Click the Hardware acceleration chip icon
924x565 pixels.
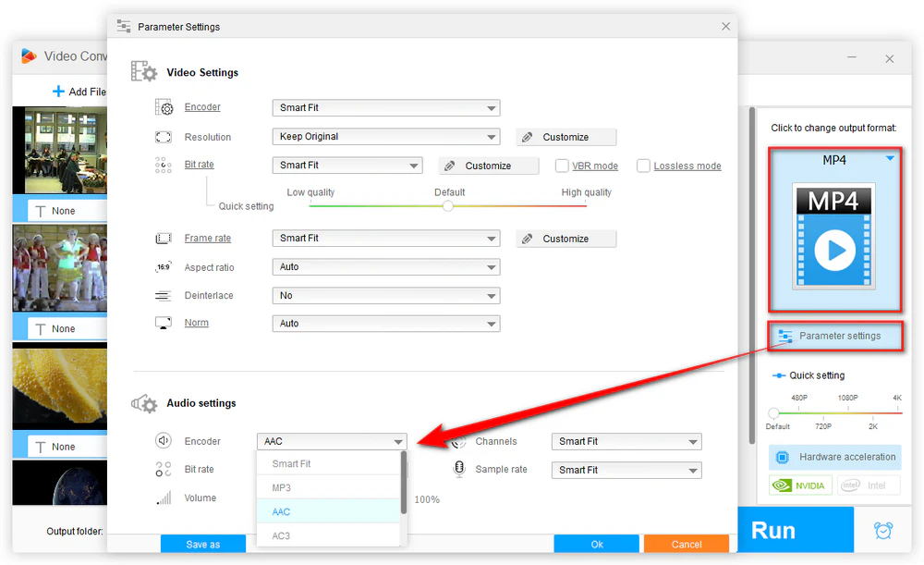[783, 457]
